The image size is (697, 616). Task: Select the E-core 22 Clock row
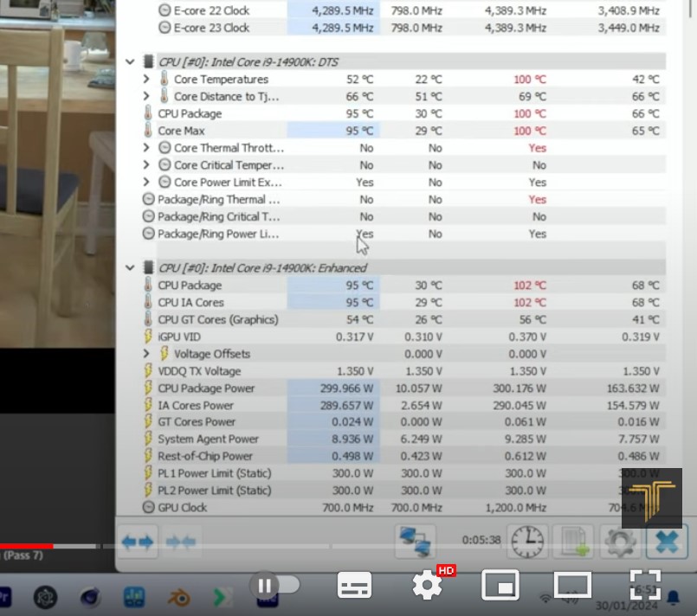410,10
